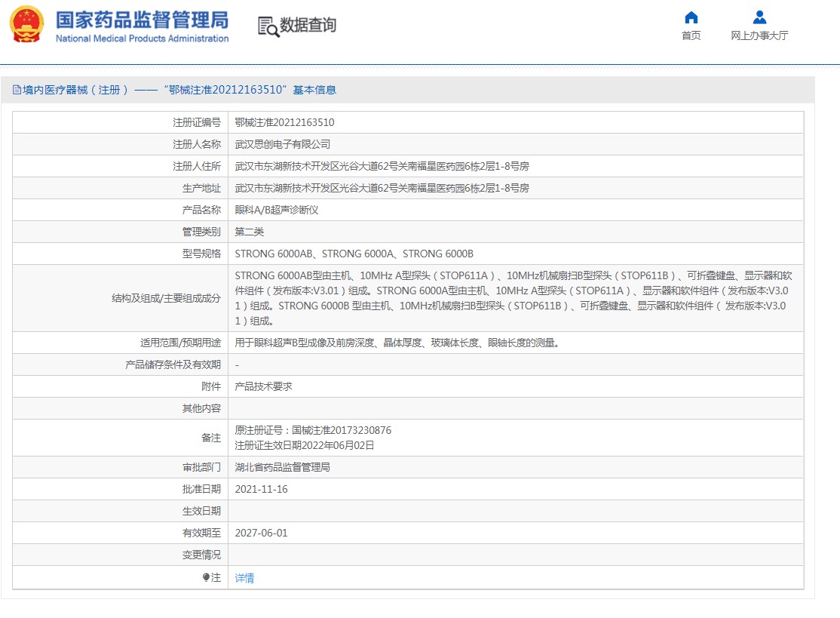Click the document icon before 境内医疗器械
This screenshot has height=618, width=840.
pos(17,90)
